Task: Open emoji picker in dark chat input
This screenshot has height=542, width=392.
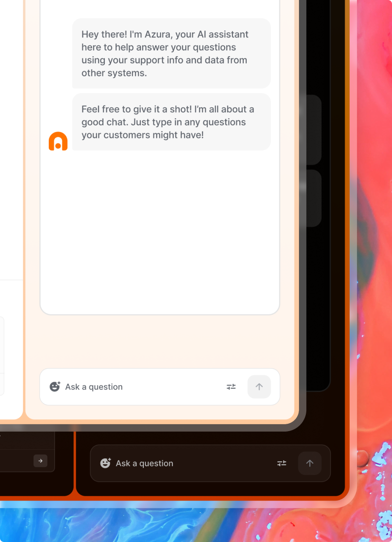Action: tap(105, 463)
